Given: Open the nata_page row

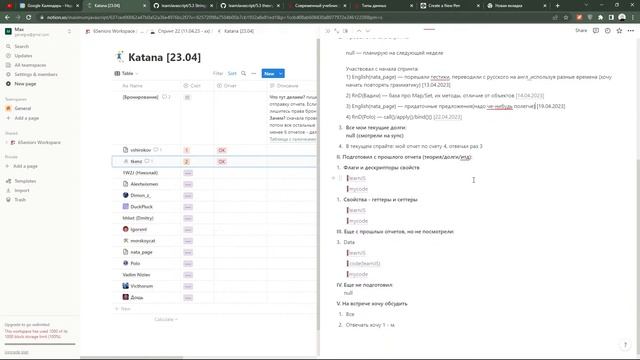Looking at the screenshot, I should [141, 252].
